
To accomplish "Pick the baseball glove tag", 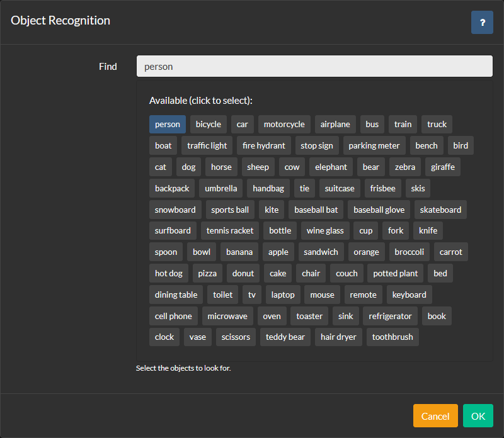I will click(x=379, y=210).
